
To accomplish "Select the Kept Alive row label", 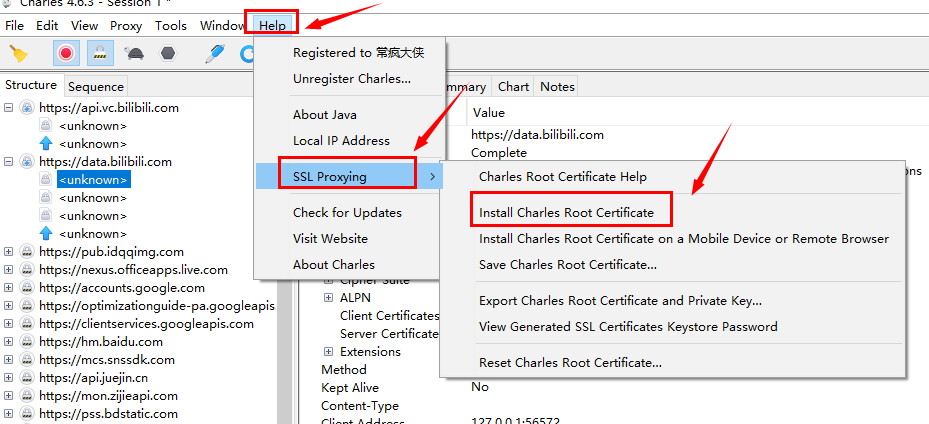I will [350, 387].
